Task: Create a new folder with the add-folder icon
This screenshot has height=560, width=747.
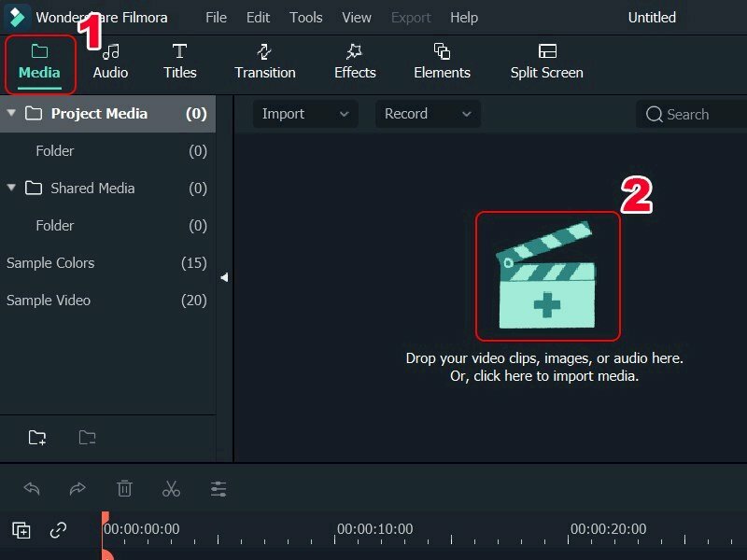Action: (x=35, y=437)
